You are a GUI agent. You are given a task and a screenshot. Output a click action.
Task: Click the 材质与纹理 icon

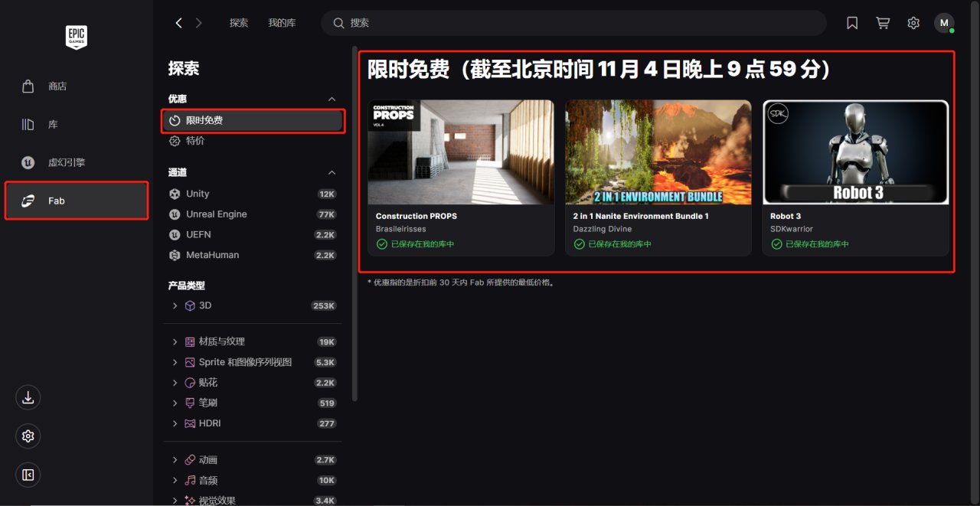tap(191, 341)
